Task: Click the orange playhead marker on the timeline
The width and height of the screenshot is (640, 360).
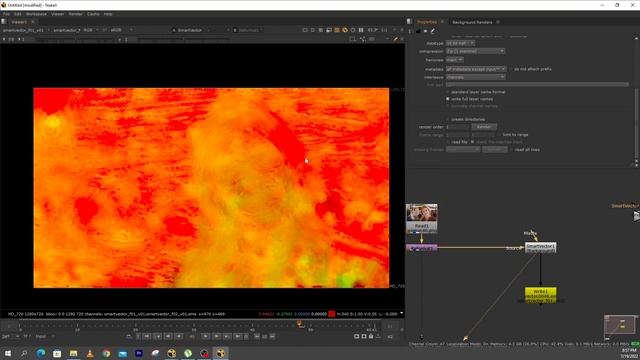Action: [300, 324]
